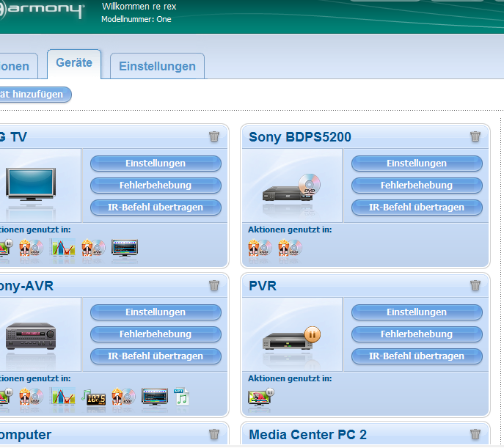Click the flat-screen TV device image

click(31, 184)
